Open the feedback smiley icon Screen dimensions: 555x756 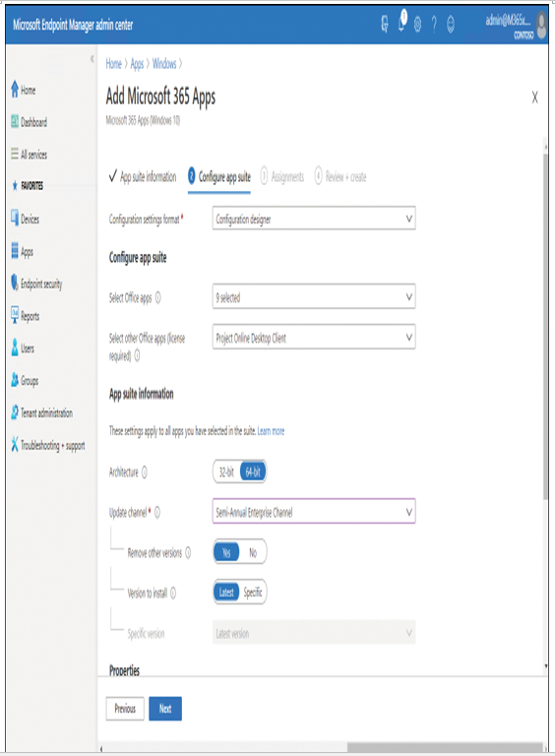451,24
